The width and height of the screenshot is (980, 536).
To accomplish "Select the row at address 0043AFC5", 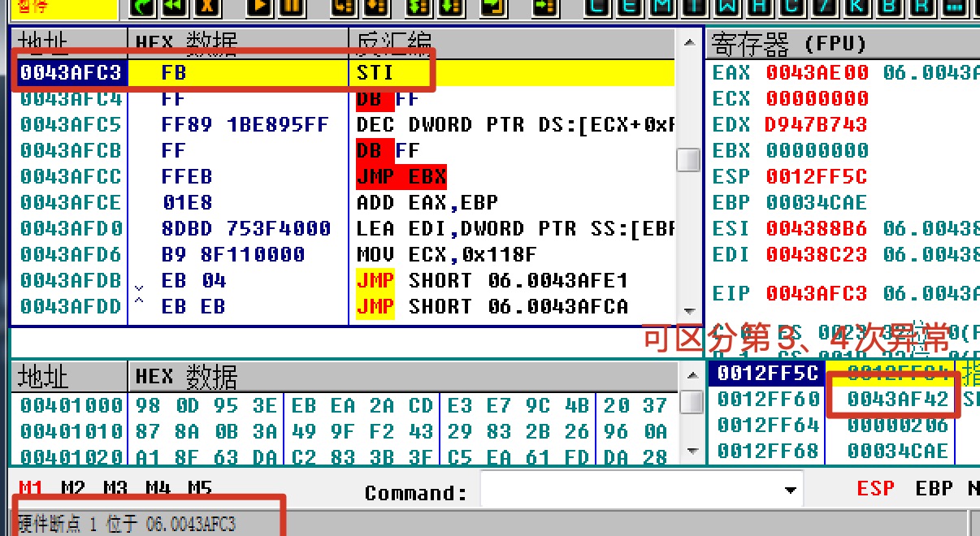I will click(345, 125).
